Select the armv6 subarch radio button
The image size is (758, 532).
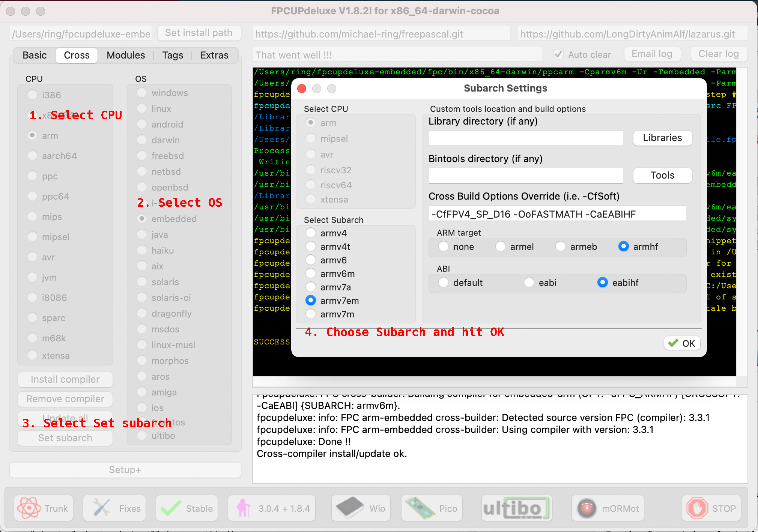click(x=311, y=260)
